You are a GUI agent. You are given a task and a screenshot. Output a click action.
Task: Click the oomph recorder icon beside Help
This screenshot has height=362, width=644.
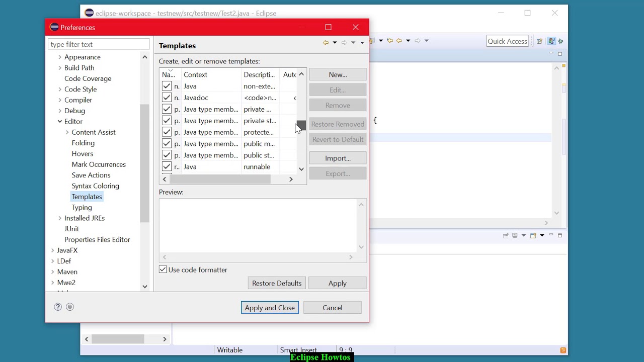click(x=70, y=307)
